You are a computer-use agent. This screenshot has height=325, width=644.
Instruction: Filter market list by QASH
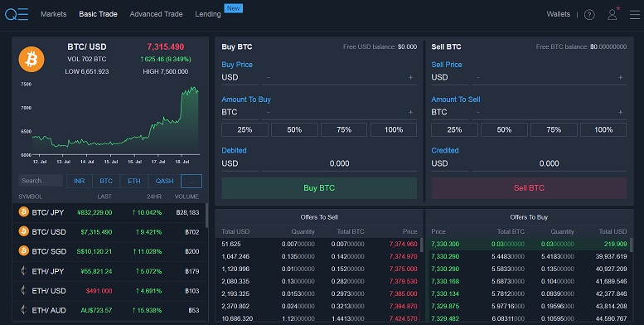pyautogui.click(x=164, y=181)
